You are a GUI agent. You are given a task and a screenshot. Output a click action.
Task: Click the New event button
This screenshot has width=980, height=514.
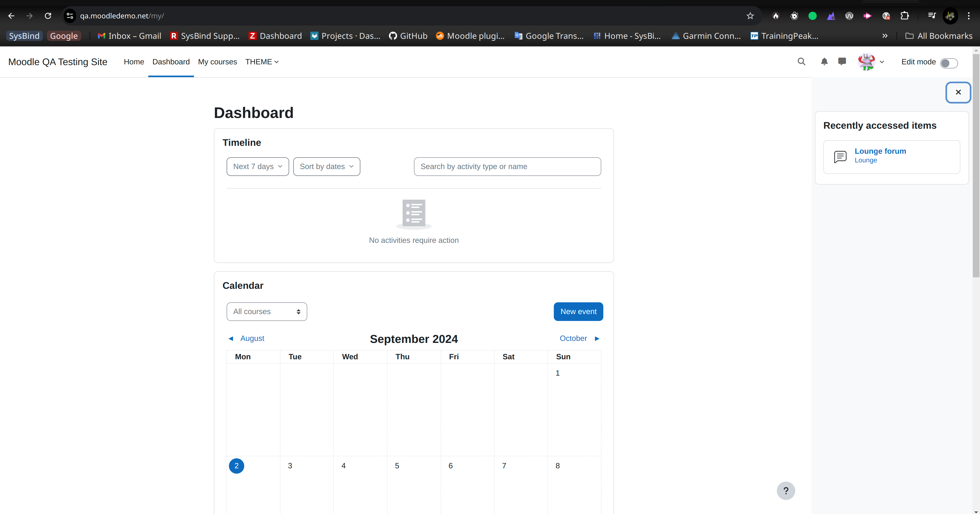click(x=578, y=312)
